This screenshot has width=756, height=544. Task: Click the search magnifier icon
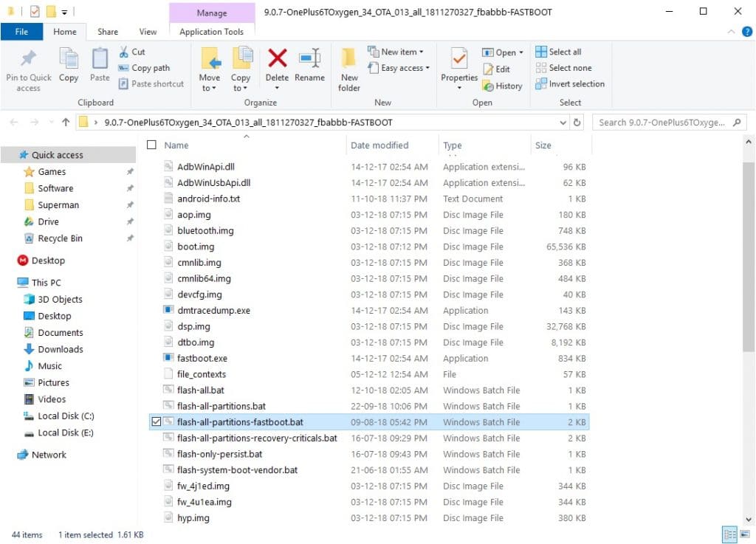pyautogui.click(x=737, y=123)
